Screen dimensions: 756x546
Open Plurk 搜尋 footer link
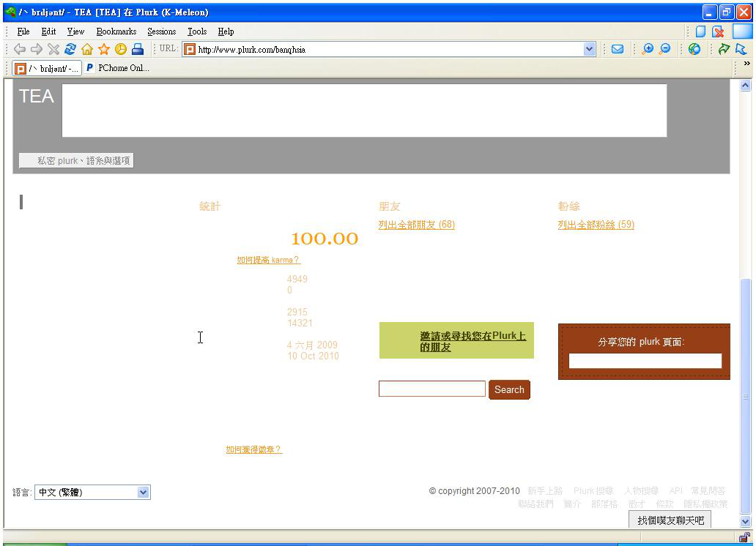click(593, 490)
